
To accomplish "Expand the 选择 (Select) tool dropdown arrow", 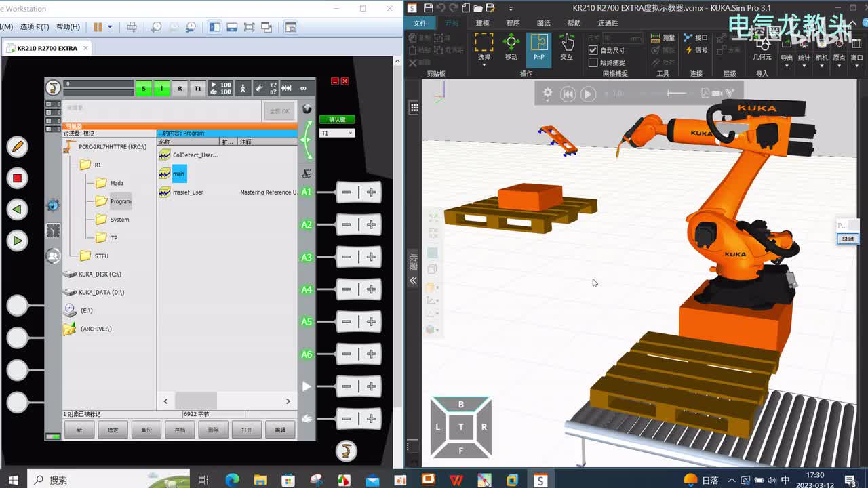I will [484, 65].
